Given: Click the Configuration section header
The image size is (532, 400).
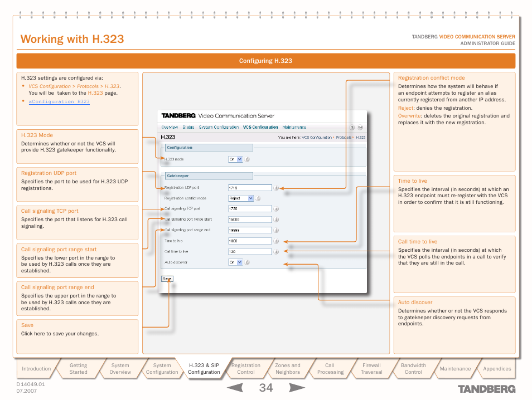Looking at the screenshot, I should (209, 148).
